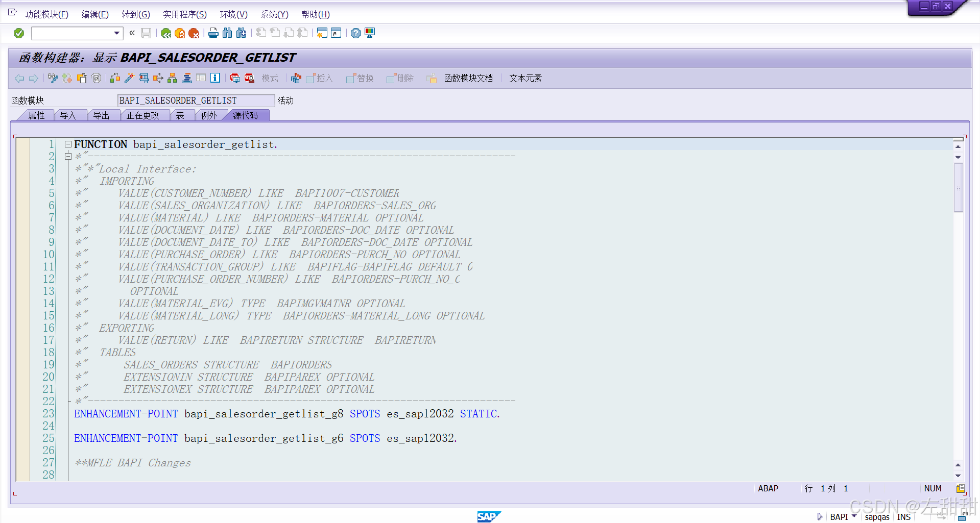Select the 源代码 tab
980x523 pixels.
click(x=246, y=115)
